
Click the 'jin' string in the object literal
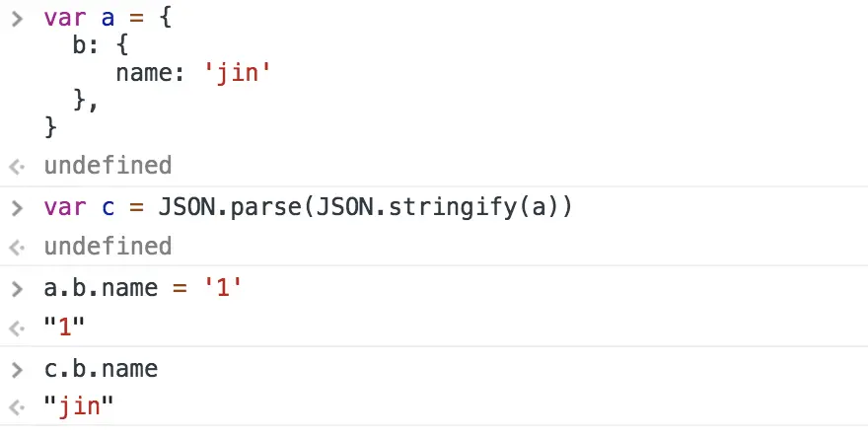tap(238, 74)
